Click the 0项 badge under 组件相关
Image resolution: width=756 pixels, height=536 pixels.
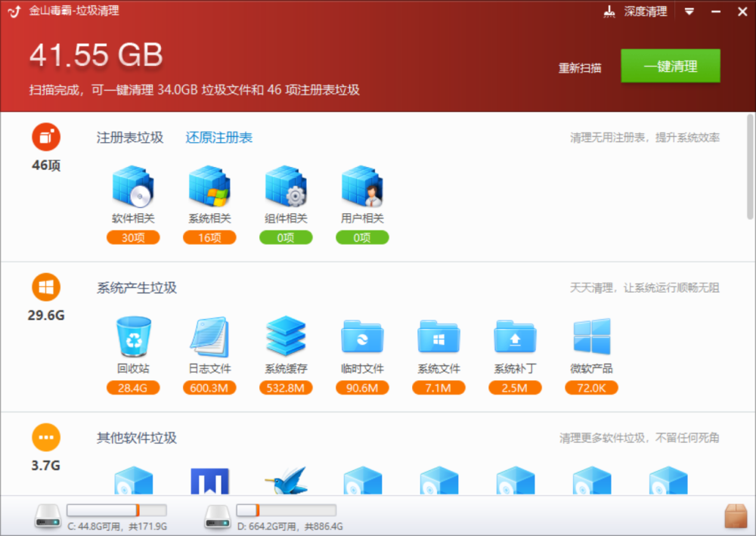click(286, 237)
